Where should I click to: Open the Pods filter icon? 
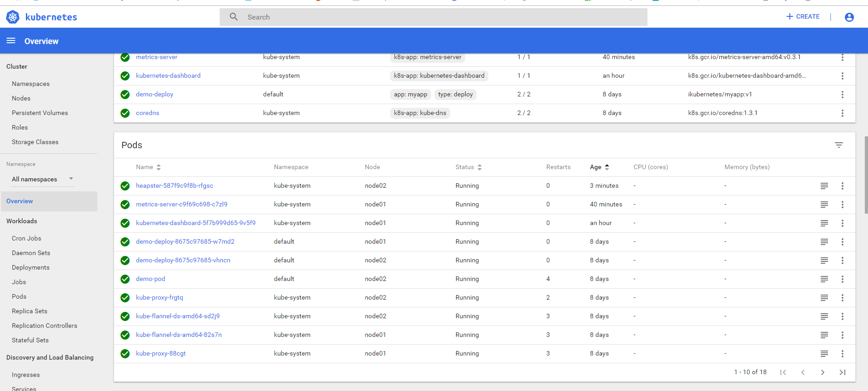coord(839,145)
